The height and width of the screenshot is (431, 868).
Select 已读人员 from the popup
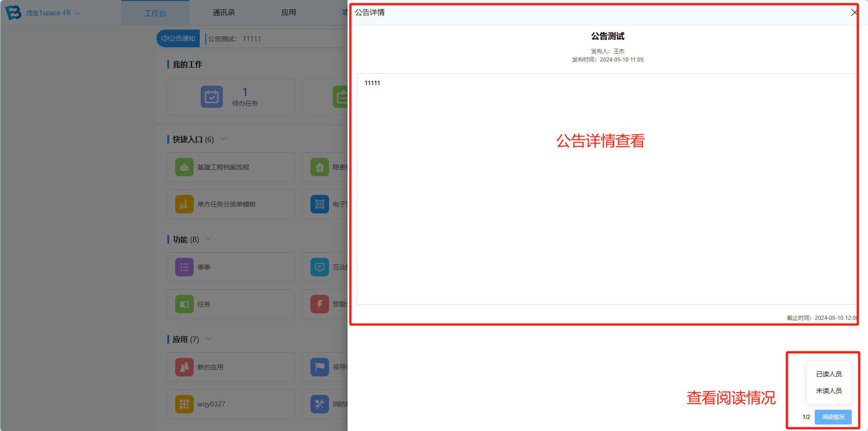(x=829, y=374)
